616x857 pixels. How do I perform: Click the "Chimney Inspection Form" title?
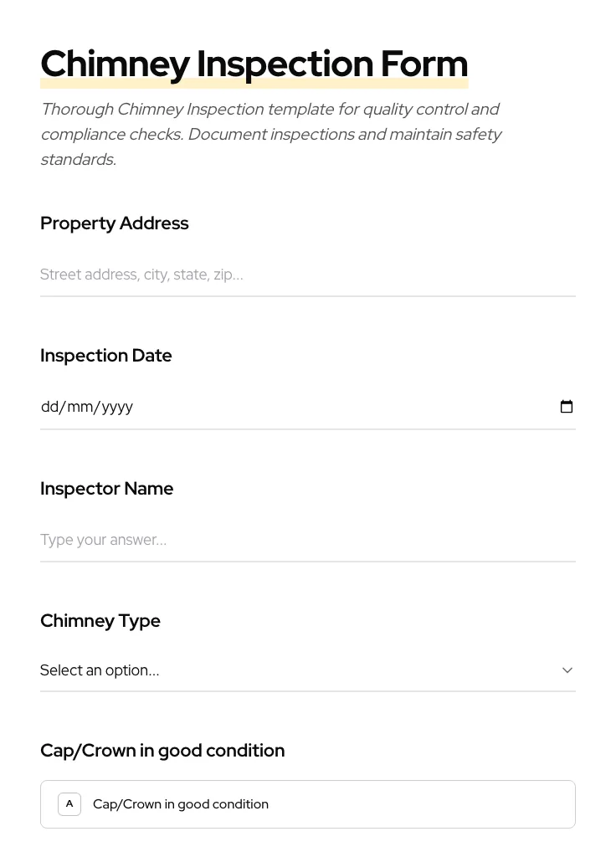pos(254,62)
